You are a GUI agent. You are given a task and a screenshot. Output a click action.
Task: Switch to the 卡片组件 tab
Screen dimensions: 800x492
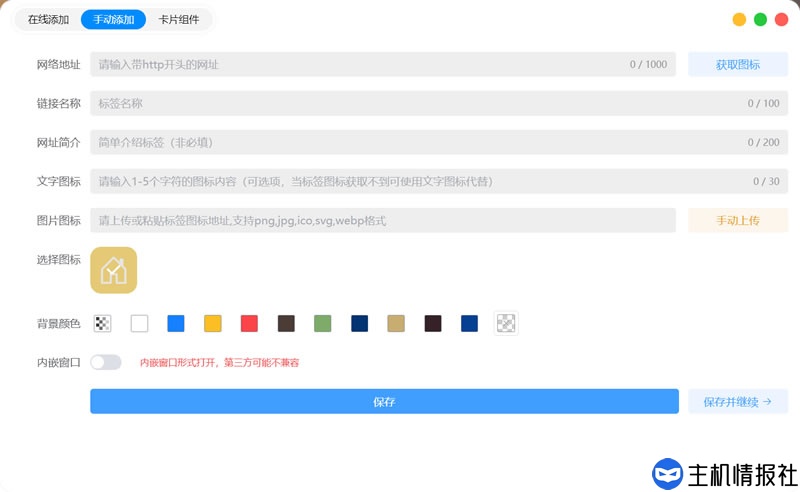(179, 19)
